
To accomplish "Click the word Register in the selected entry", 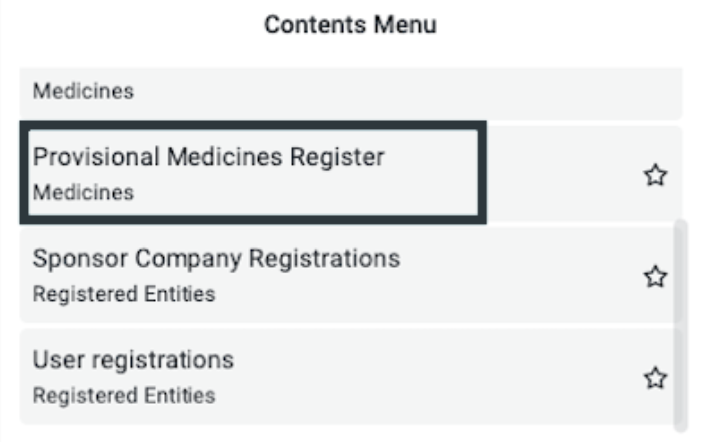I will click(337, 157).
